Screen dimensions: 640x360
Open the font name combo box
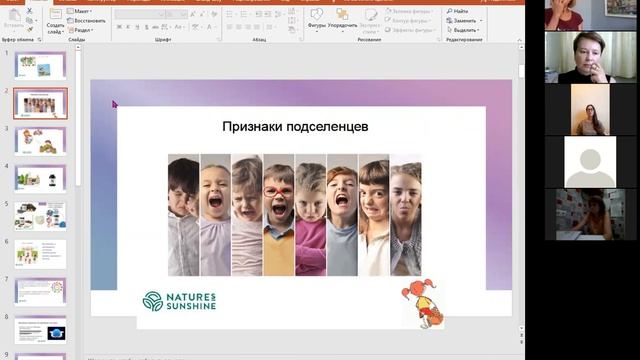tap(140, 14)
